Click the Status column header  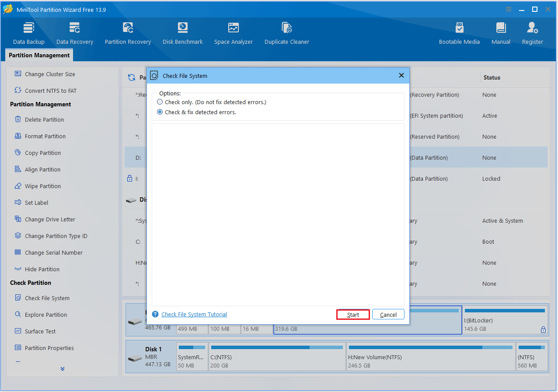(492, 77)
